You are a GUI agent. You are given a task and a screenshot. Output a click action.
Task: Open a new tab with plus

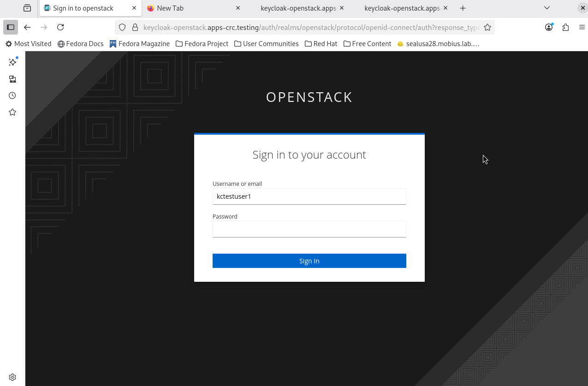[x=463, y=8]
